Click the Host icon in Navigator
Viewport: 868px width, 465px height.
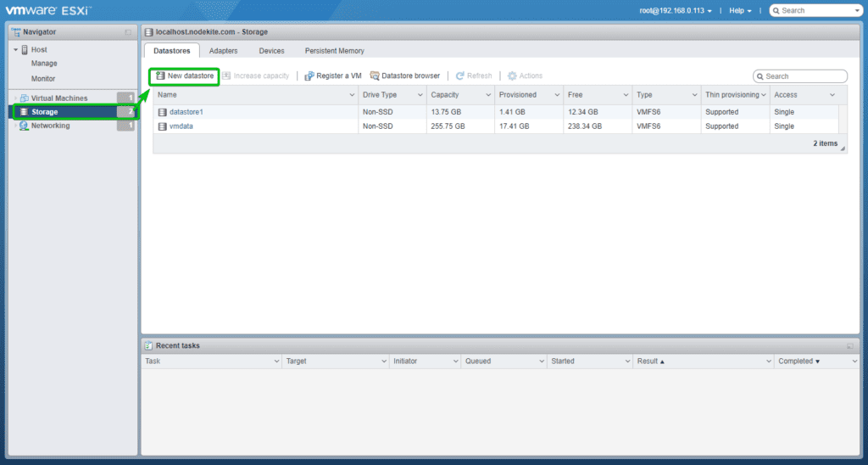tap(25, 50)
